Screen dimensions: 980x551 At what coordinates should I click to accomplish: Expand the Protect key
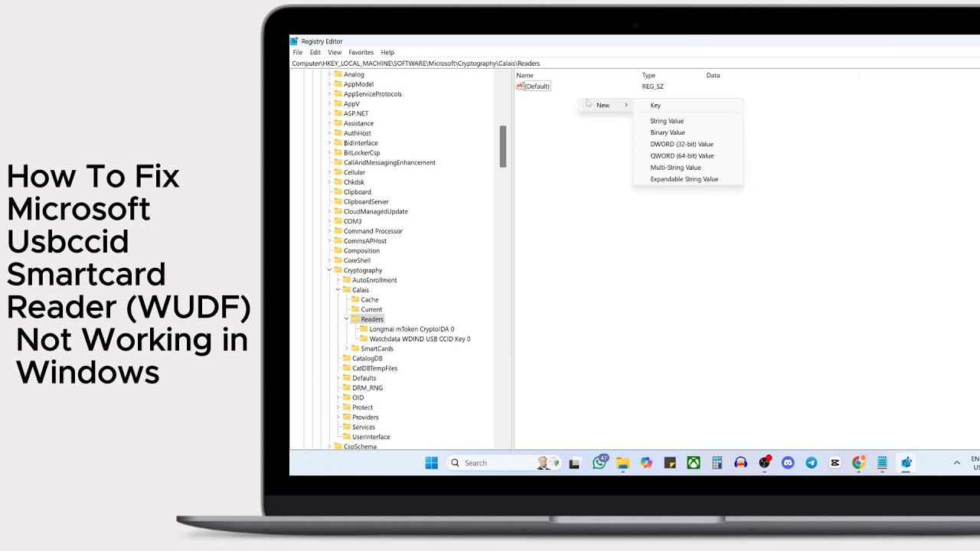click(338, 407)
